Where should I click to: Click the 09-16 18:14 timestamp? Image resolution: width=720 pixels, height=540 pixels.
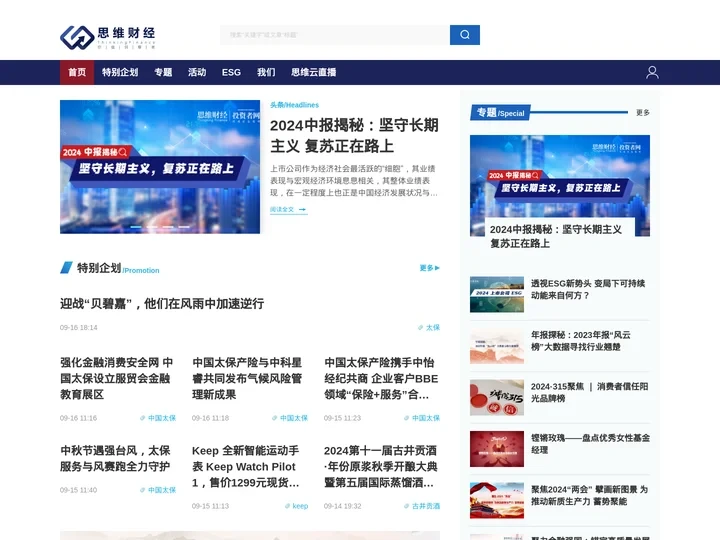click(79, 327)
